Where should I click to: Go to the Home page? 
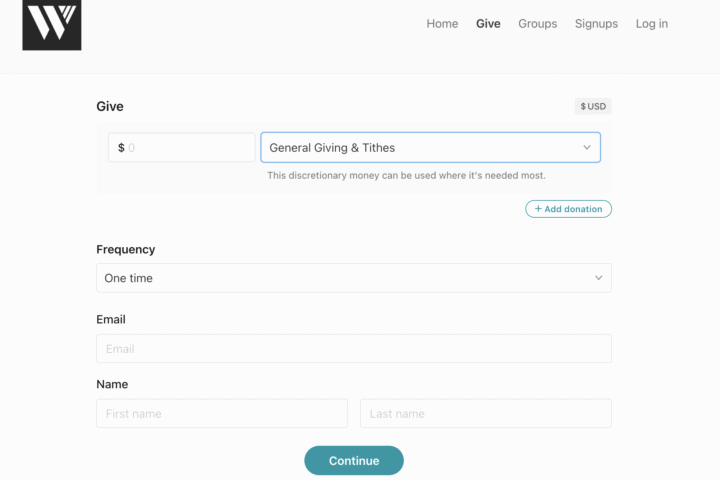442,24
